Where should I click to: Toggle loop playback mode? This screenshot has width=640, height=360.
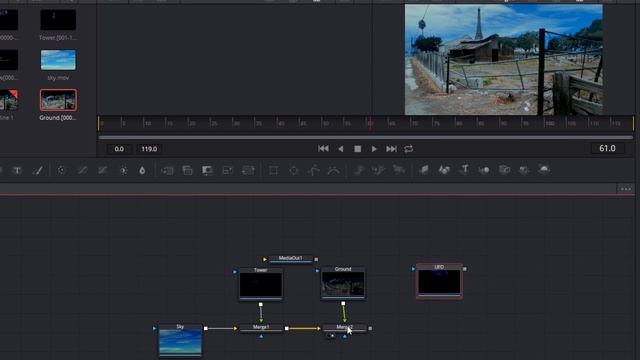point(409,149)
